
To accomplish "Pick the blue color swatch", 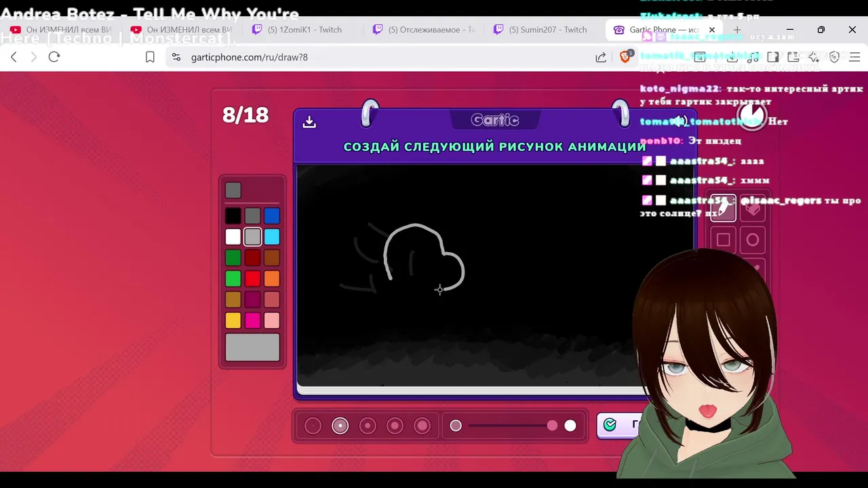I will [x=272, y=216].
